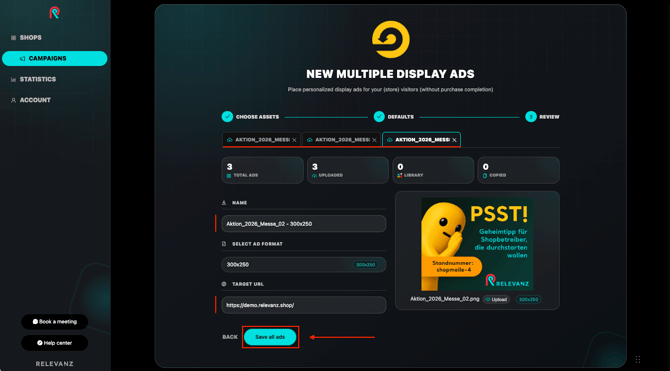
Task: Focus the Name input field
Action: click(303, 224)
